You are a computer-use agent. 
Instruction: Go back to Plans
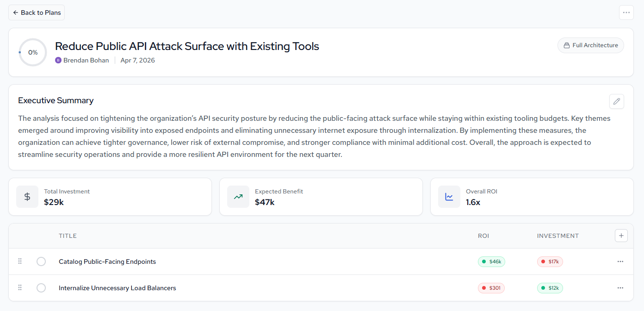coord(37,12)
